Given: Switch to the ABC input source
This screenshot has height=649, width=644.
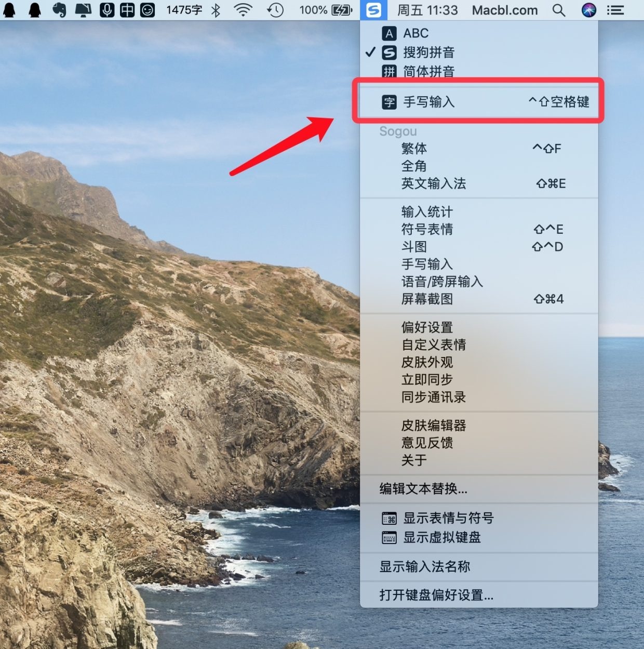Looking at the screenshot, I should [x=415, y=33].
